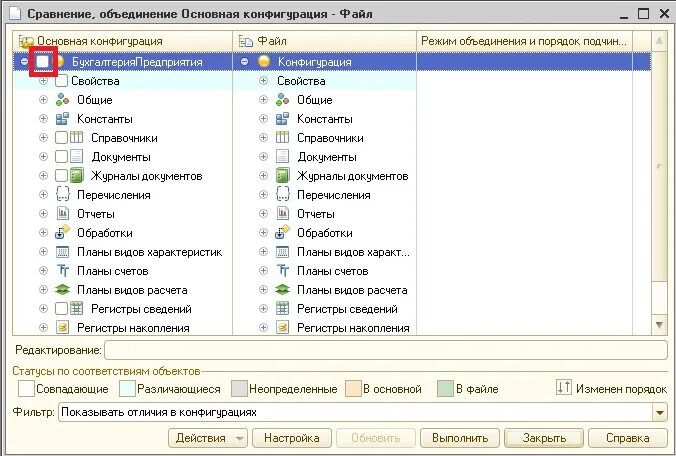The image size is (676, 456).
Task: Click the Обработки icon in the Файл column
Action: 282,233
